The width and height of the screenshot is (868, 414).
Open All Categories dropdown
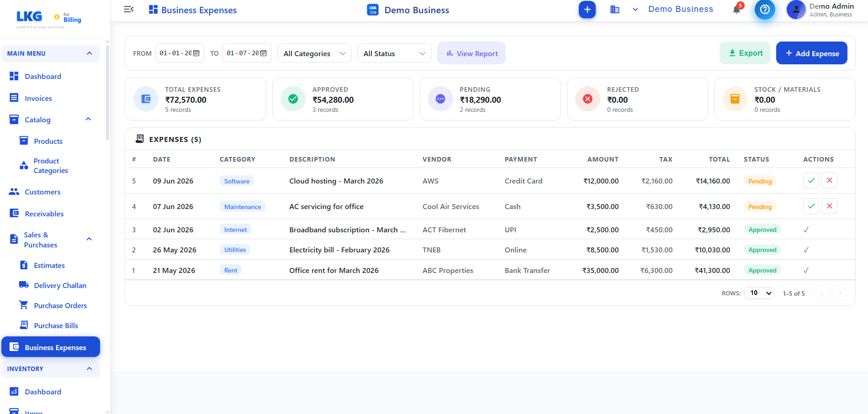coord(314,53)
